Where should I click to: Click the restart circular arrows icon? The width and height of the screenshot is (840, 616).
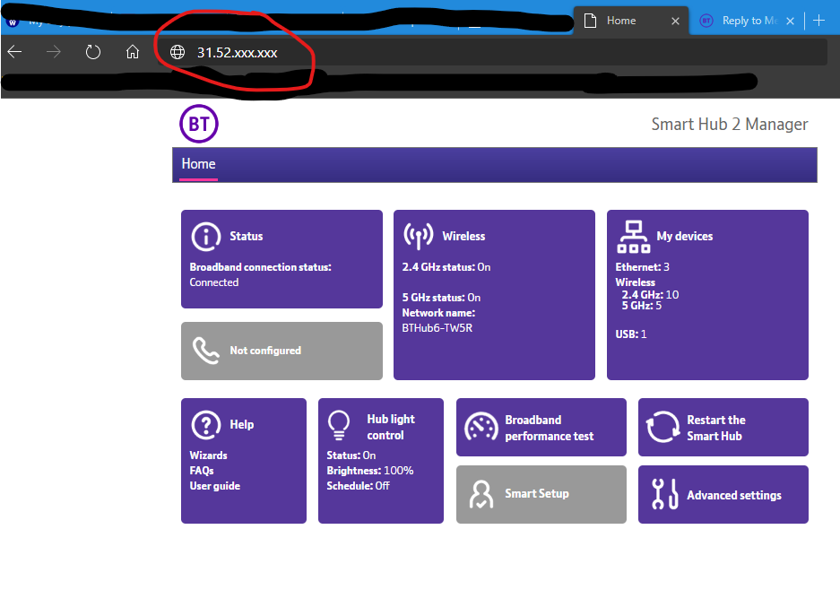(x=662, y=427)
